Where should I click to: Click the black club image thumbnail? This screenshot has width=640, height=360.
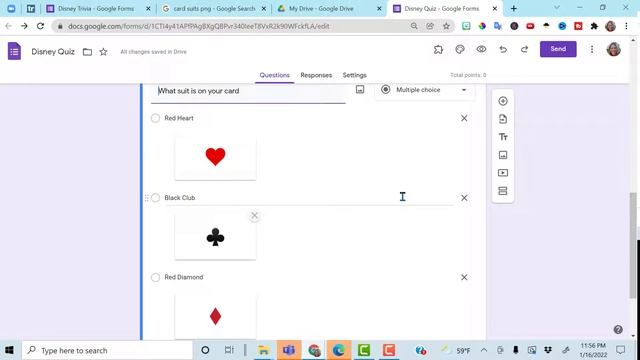tap(216, 237)
